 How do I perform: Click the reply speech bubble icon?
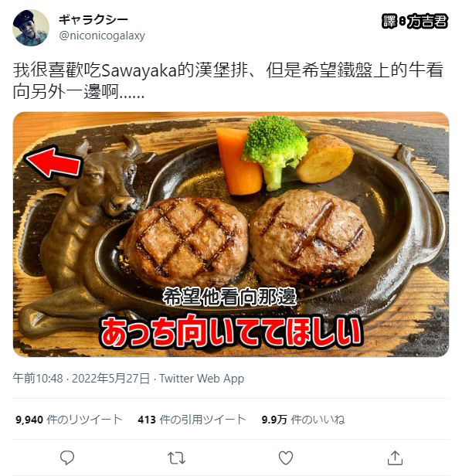pyautogui.click(x=67, y=457)
